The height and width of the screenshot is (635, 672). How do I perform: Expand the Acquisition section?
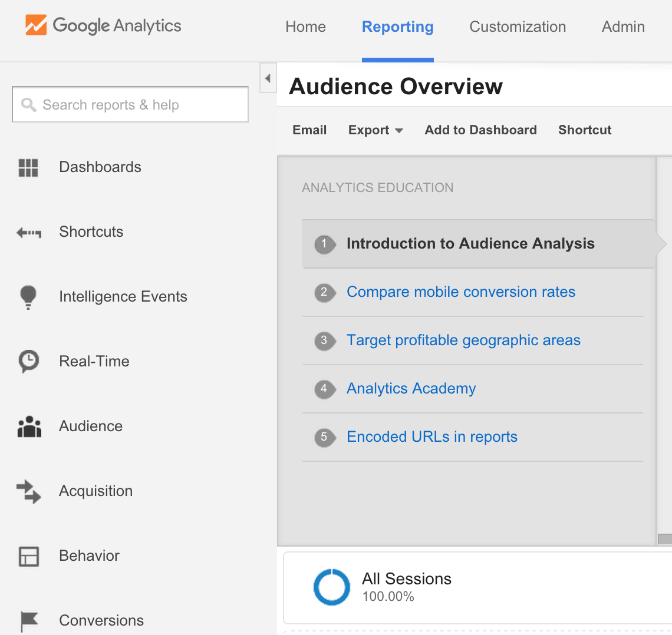(95, 491)
